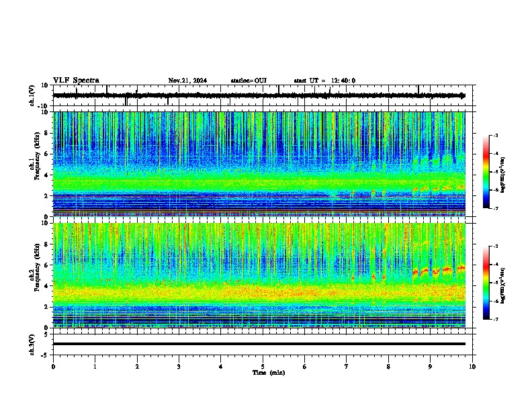Viewport: 532px width, 411px height.
Task: Click the '1' tick on the time axis
Action: (x=95, y=367)
